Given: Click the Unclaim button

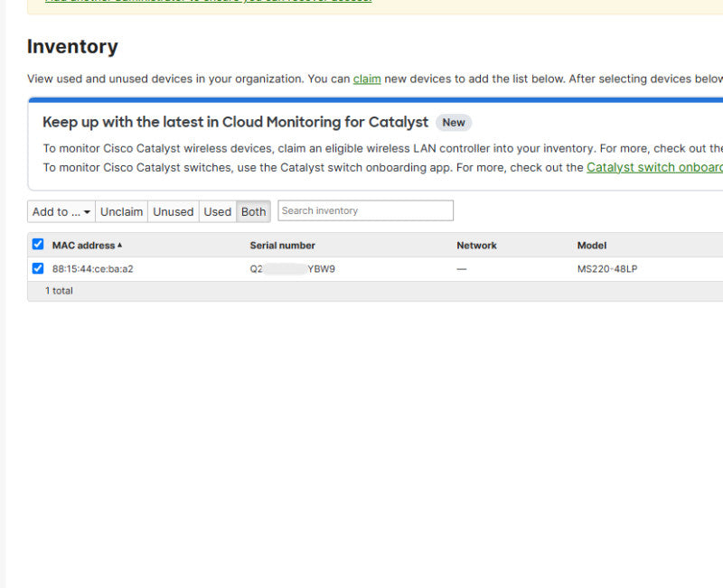Looking at the screenshot, I should click(x=121, y=211).
